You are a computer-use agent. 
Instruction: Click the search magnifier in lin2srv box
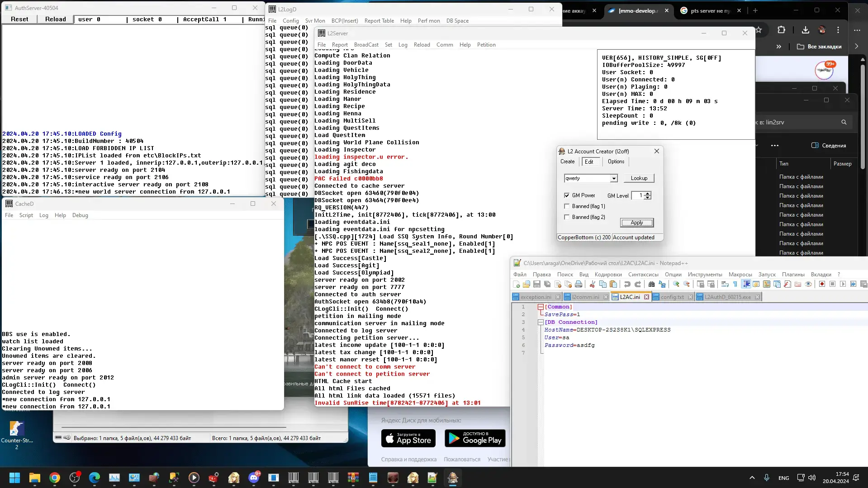point(844,122)
